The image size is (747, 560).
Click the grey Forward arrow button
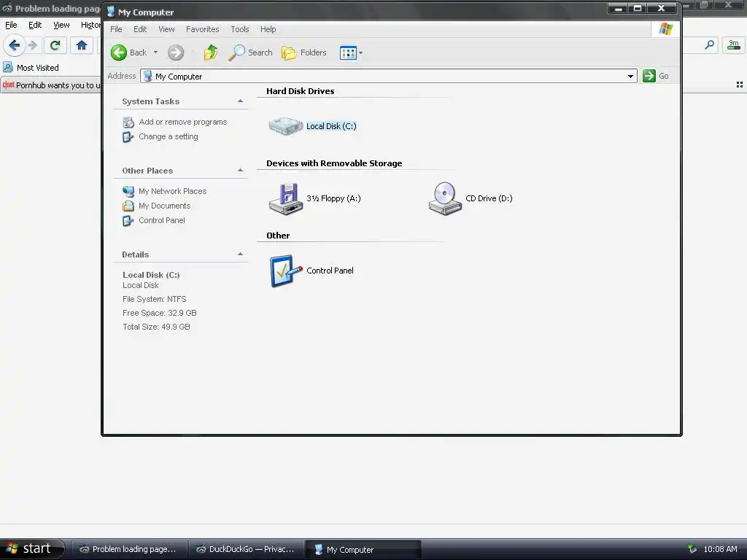pos(176,52)
